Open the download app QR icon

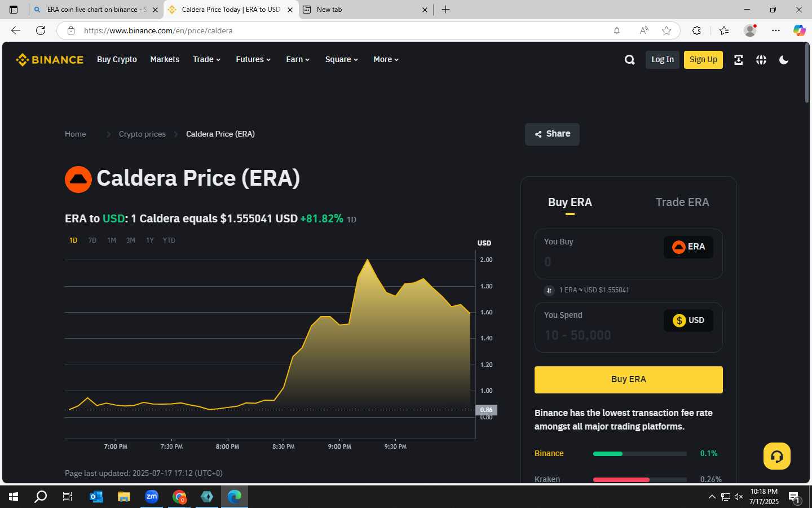pos(738,60)
